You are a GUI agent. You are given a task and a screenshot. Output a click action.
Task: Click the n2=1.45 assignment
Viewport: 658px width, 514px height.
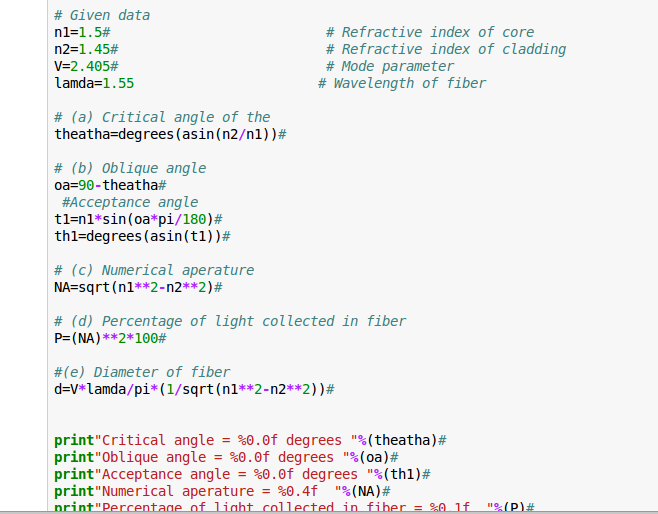click(x=87, y=49)
